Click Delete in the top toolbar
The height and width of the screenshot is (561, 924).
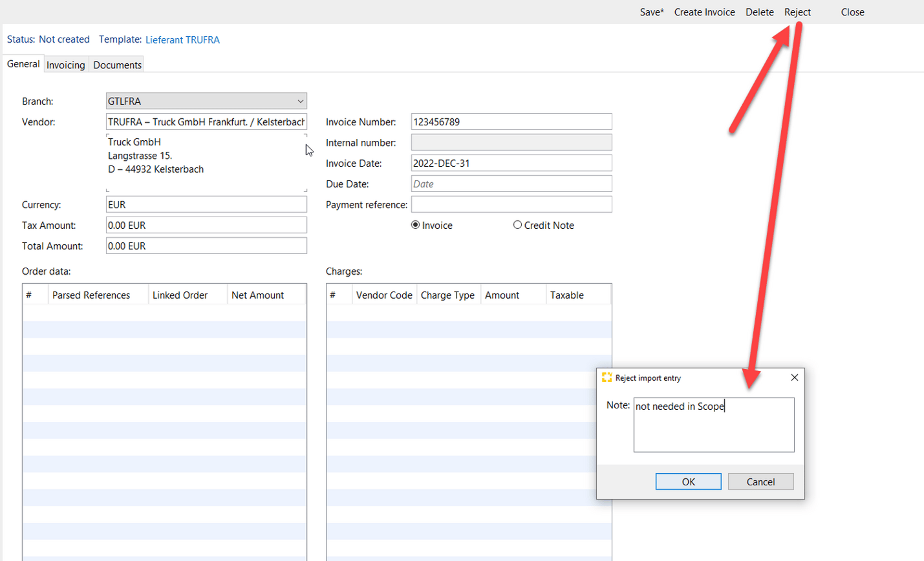759,12
